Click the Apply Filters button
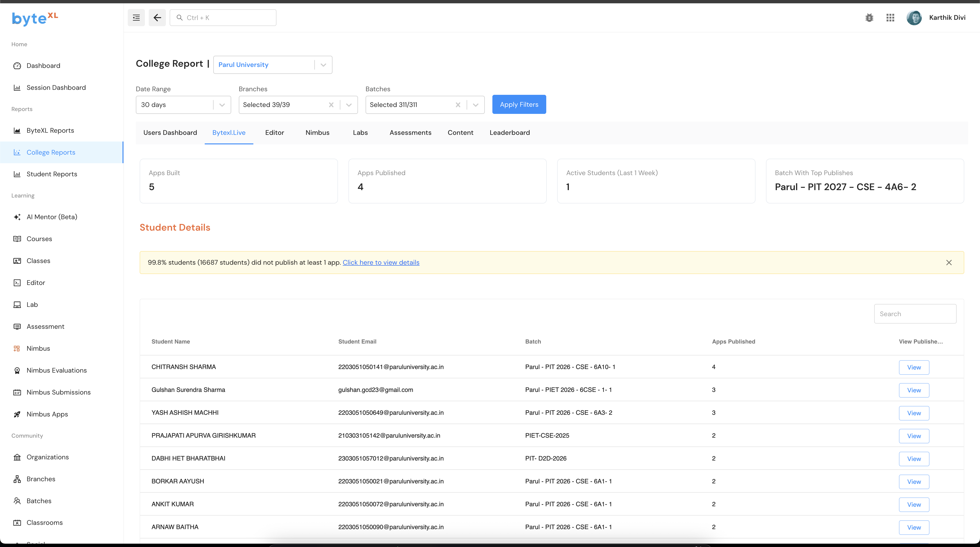Image resolution: width=980 pixels, height=547 pixels. 519,104
